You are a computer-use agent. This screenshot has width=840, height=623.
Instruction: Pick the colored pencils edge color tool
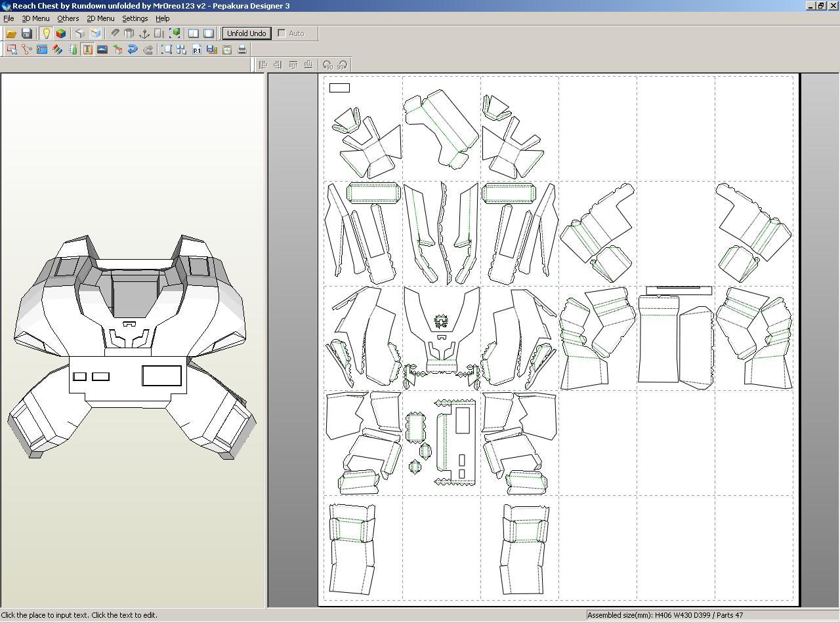point(57,49)
